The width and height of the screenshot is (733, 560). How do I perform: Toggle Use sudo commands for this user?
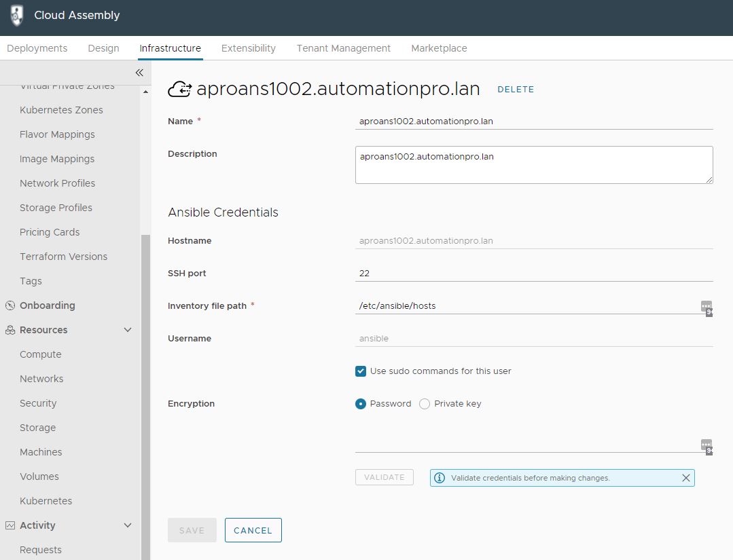(361, 371)
